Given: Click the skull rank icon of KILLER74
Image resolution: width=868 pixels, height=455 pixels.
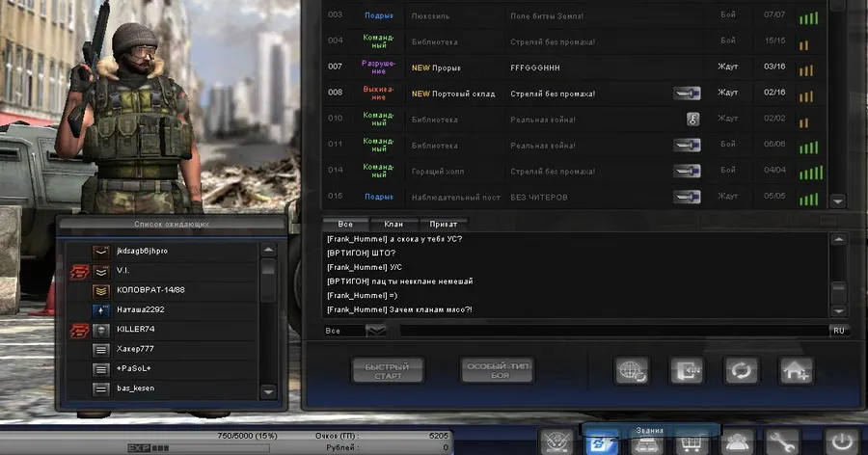Looking at the screenshot, I should coord(100,331).
